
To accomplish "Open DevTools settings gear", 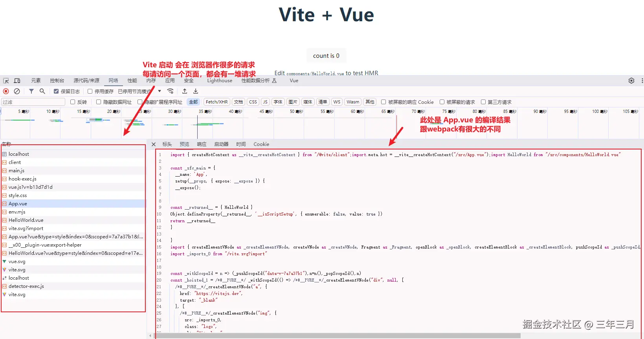I will click(x=631, y=81).
